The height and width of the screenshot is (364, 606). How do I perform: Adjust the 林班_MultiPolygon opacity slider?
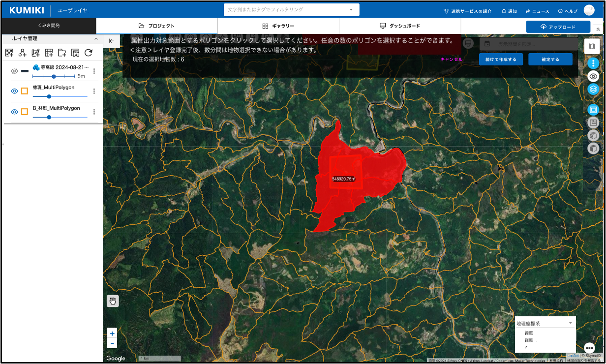[x=49, y=96]
